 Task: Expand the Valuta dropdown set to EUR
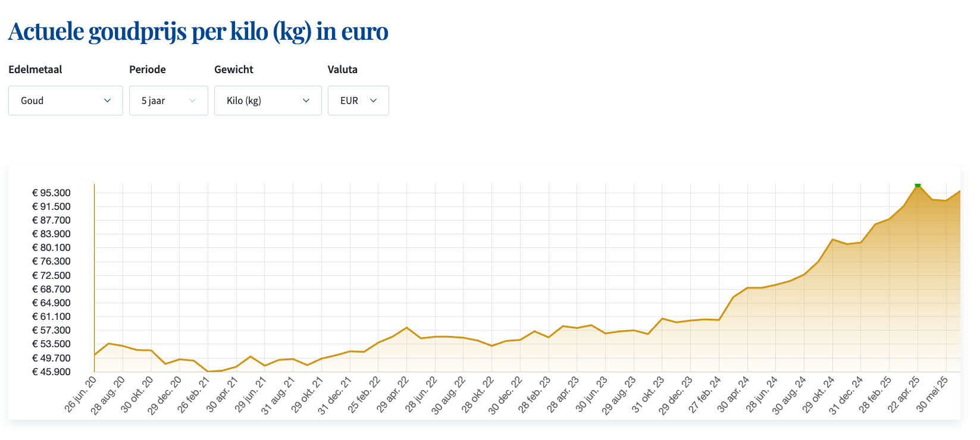[358, 100]
